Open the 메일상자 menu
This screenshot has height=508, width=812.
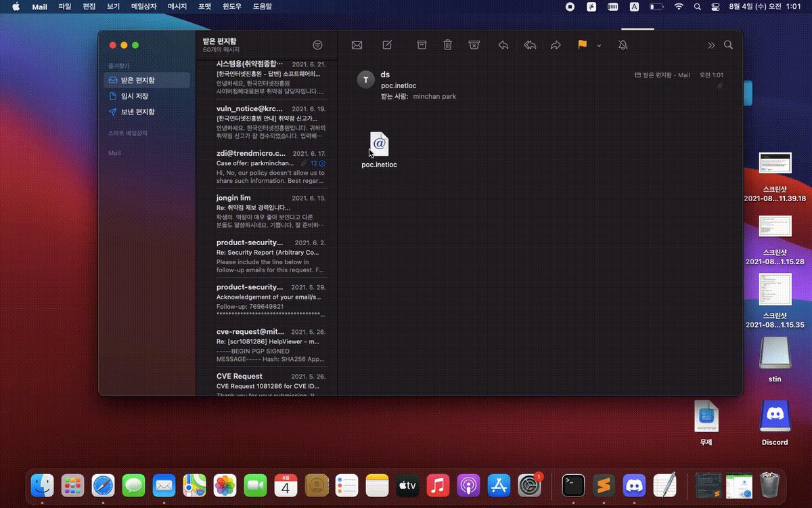144,6
